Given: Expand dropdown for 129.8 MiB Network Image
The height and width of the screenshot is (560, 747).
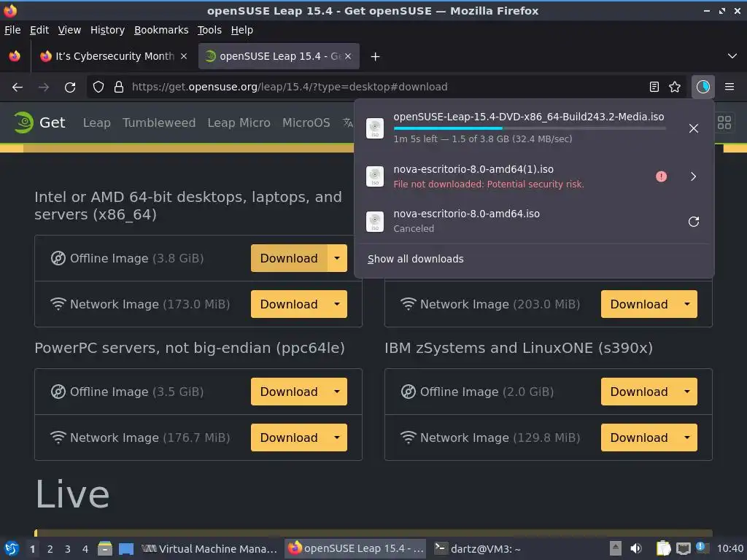Looking at the screenshot, I should coord(687,437).
